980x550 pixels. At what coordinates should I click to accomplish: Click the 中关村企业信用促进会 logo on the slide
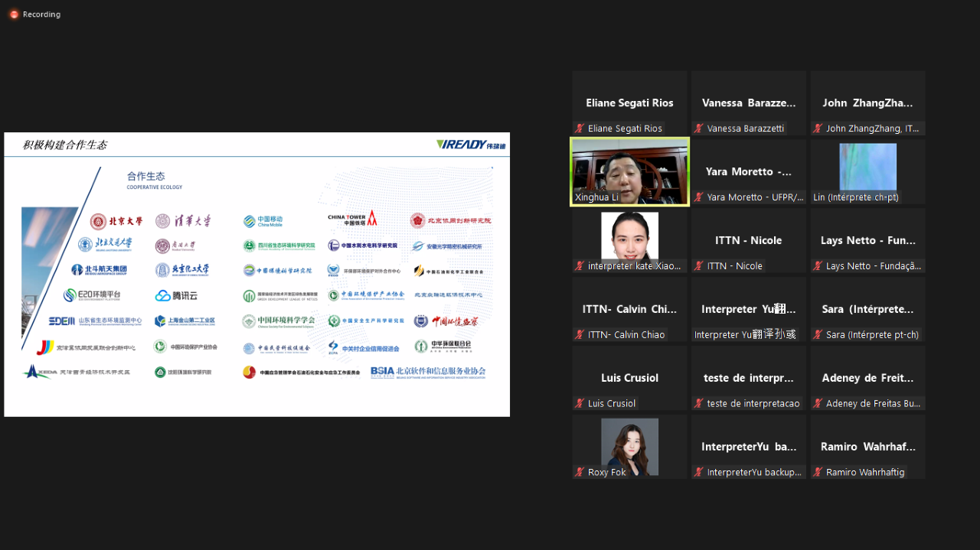[x=364, y=347]
